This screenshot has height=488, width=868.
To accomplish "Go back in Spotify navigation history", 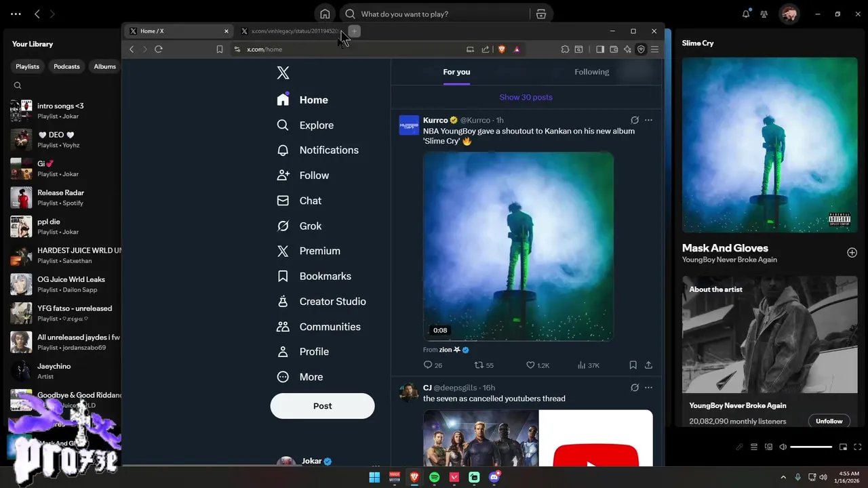I will tap(37, 14).
